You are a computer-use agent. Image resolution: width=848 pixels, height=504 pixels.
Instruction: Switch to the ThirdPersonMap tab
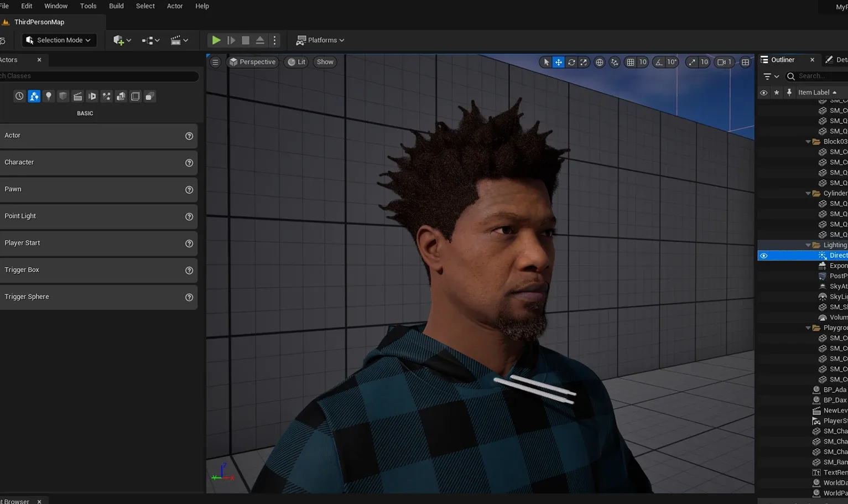point(39,22)
